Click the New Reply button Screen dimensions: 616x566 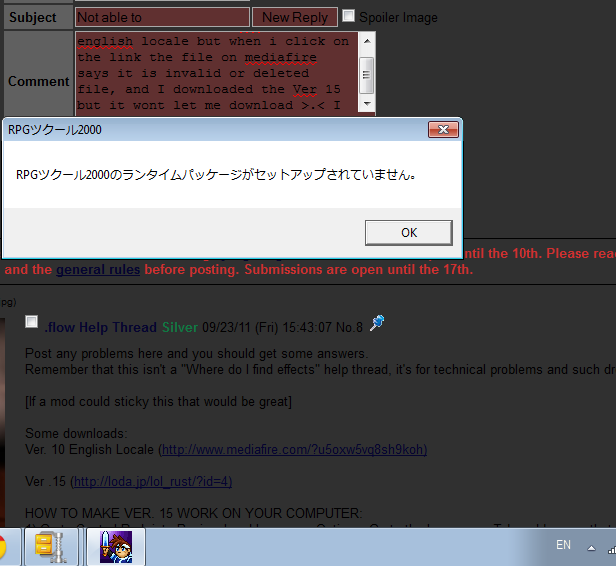click(295, 18)
